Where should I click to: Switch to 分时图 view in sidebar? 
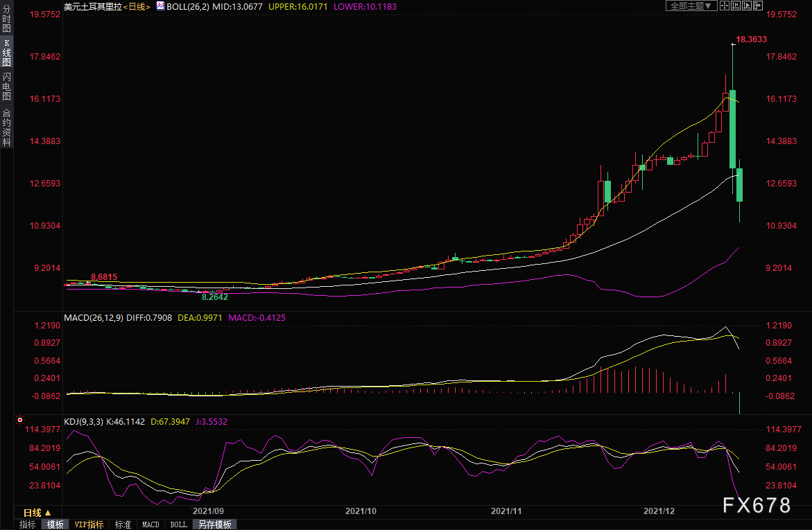pos(7,19)
